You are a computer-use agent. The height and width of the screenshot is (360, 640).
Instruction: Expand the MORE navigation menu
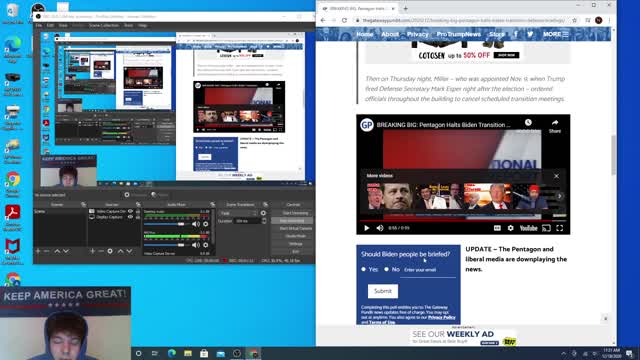click(556, 34)
